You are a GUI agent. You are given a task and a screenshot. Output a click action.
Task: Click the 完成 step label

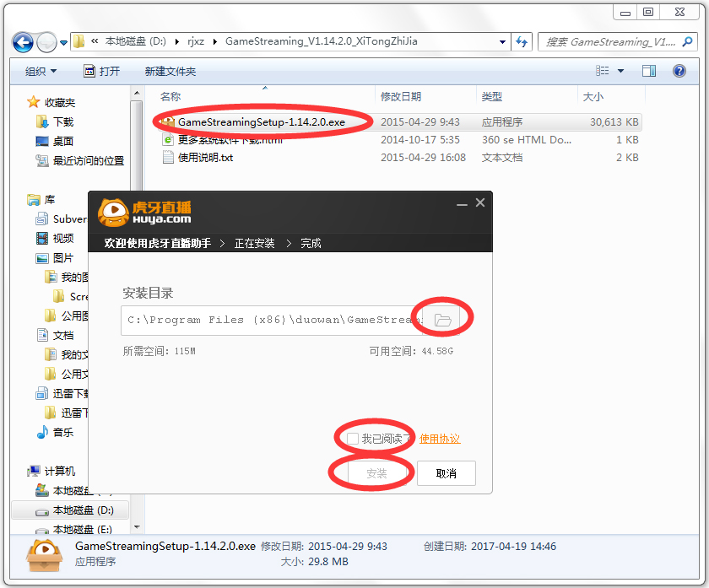[x=311, y=243]
